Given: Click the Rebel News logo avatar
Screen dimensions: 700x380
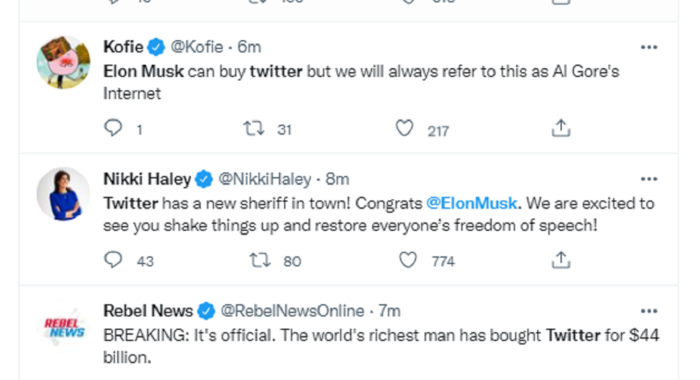Looking at the screenshot, I should coord(63,326).
